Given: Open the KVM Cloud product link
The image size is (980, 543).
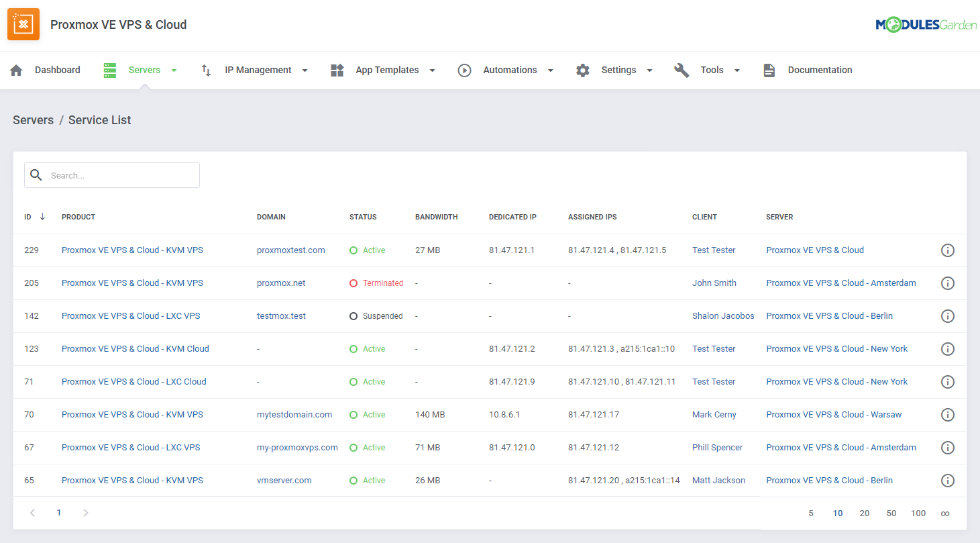Looking at the screenshot, I should tap(135, 349).
